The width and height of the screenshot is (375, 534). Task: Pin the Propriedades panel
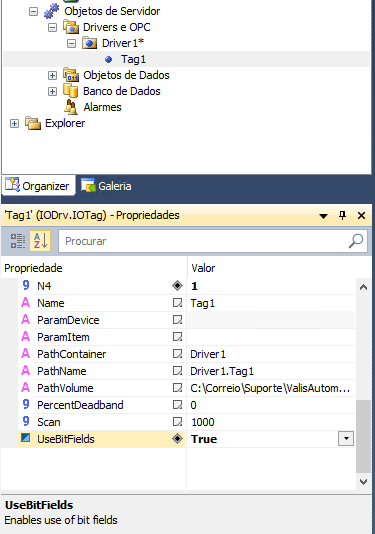[x=342, y=215]
